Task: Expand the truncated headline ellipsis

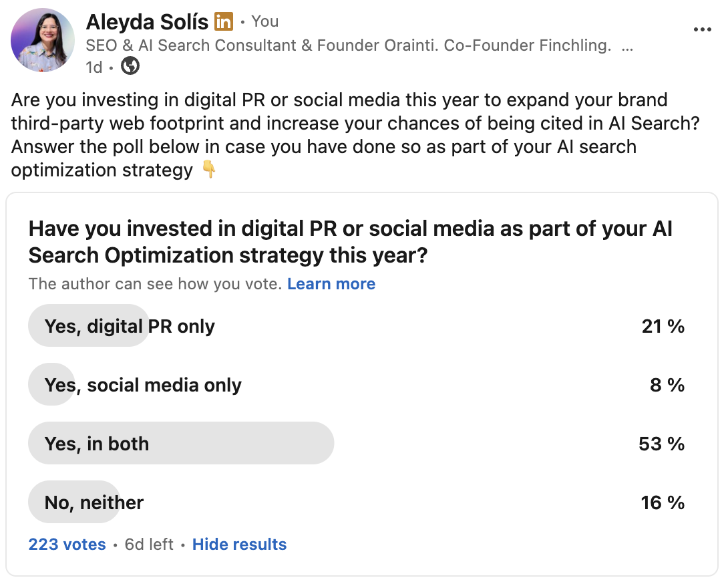Action: click(x=627, y=46)
